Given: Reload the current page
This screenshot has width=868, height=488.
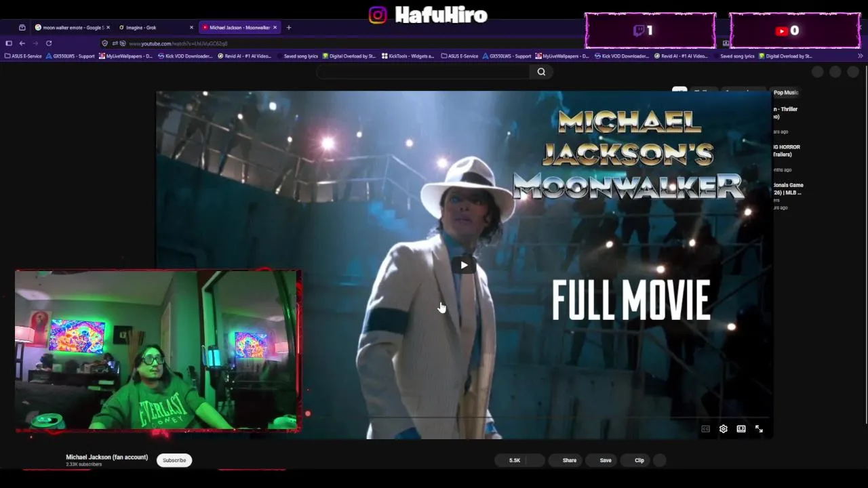Looking at the screenshot, I should point(49,43).
